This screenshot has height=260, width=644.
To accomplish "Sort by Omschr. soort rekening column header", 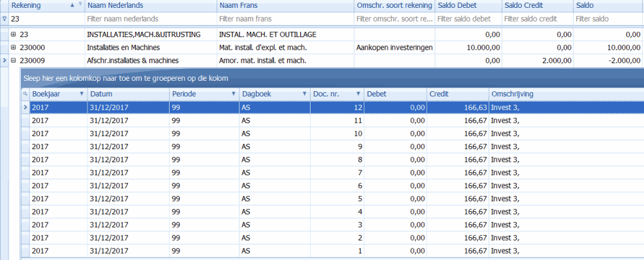I will pyautogui.click(x=394, y=5).
